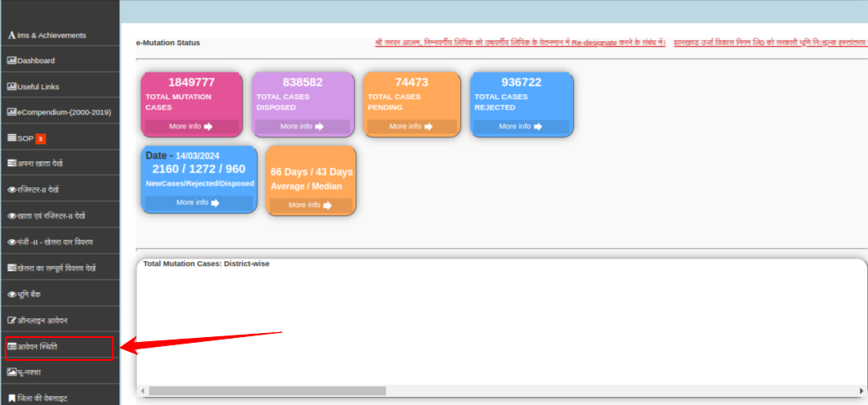Click the 66 Days / 43 Days value
Viewport: 868px width, 405px height.
311,172
